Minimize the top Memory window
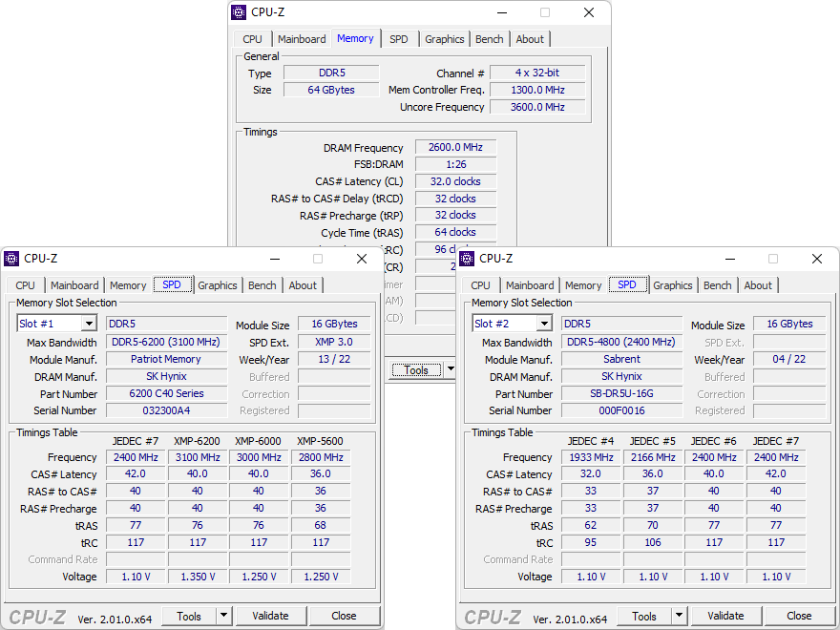 [x=500, y=12]
